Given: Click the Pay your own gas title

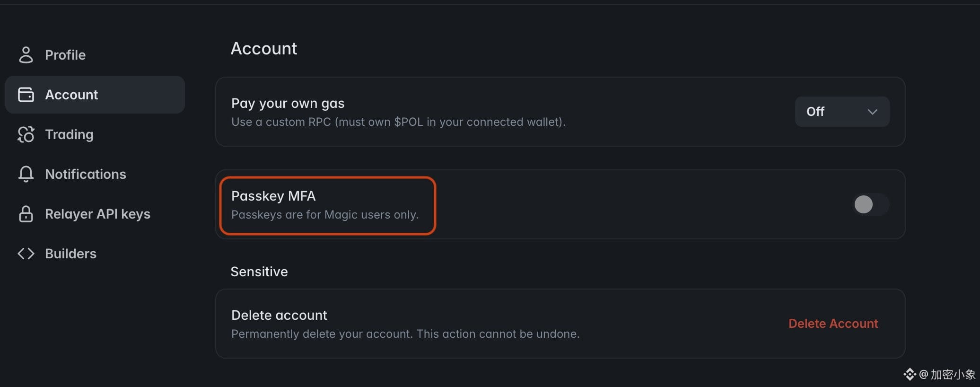Looking at the screenshot, I should (288, 103).
